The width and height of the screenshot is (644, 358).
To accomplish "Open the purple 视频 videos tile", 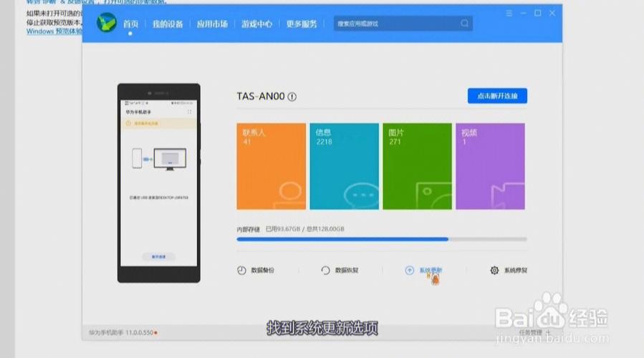I will [x=491, y=166].
